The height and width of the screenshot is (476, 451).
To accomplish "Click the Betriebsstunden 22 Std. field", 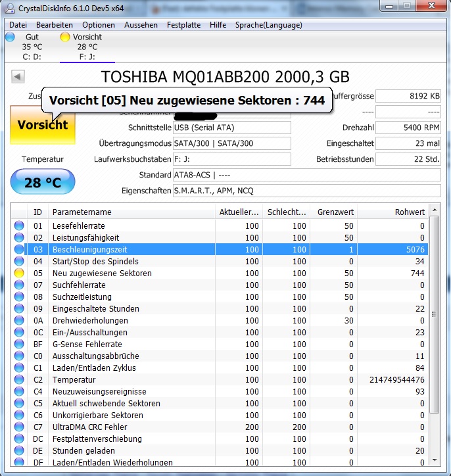I will tap(408, 159).
